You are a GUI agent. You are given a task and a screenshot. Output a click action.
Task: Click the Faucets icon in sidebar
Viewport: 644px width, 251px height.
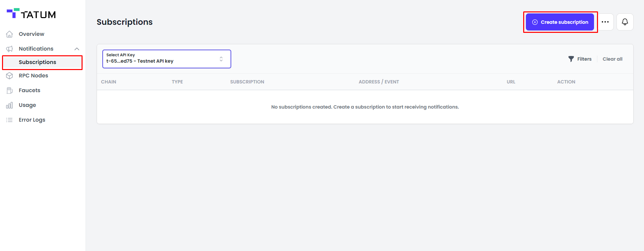tap(9, 90)
